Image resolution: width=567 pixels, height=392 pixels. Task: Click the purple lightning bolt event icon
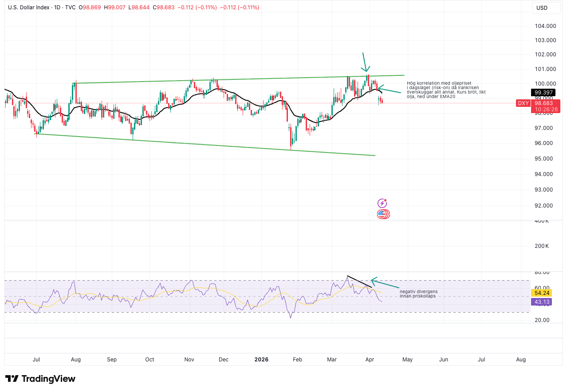[x=382, y=203]
